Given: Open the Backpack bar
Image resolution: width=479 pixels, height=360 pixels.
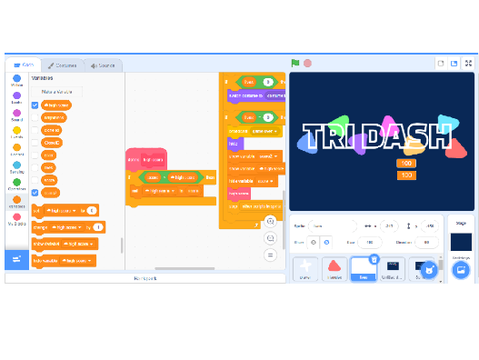Looking at the screenshot, I should 145,278.
